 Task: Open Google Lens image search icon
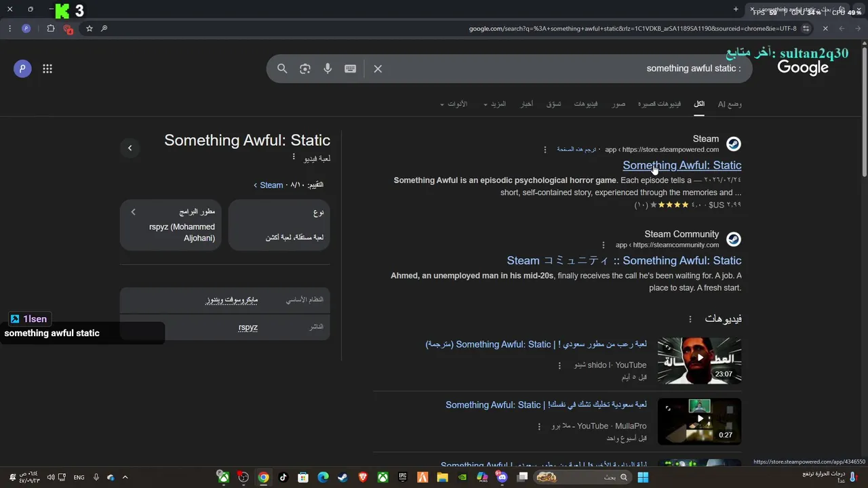tap(305, 68)
